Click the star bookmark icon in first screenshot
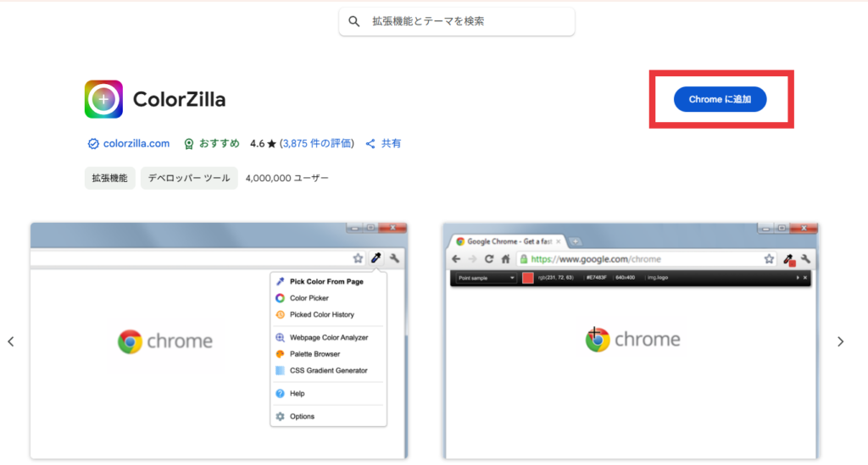Screen dimensions: 868x465 [x=359, y=258]
